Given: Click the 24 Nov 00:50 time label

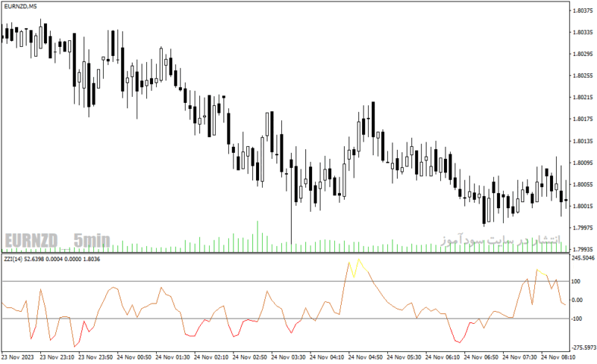Looking at the screenshot, I should click(134, 357).
